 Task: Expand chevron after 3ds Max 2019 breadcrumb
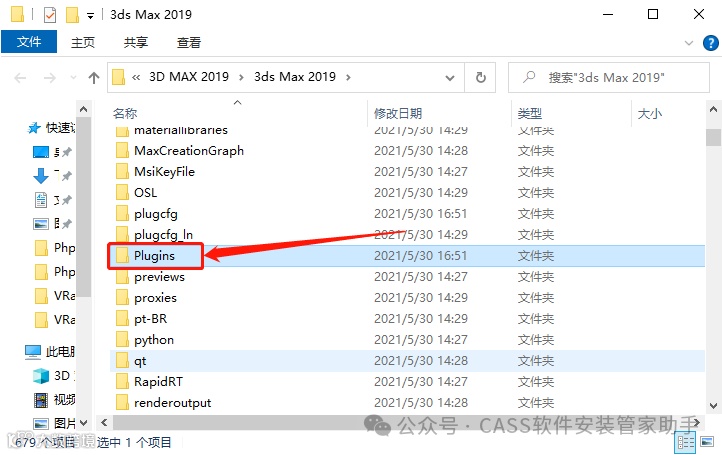tap(349, 77)
